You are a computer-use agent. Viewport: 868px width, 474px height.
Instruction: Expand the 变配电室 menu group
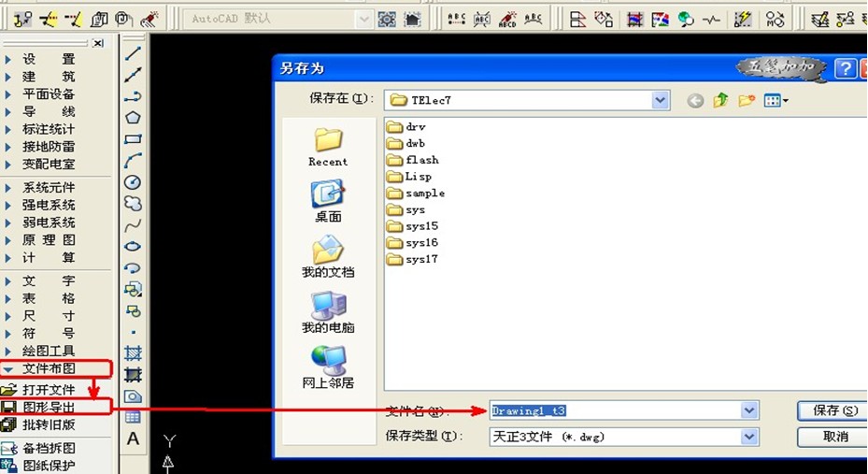48,165
